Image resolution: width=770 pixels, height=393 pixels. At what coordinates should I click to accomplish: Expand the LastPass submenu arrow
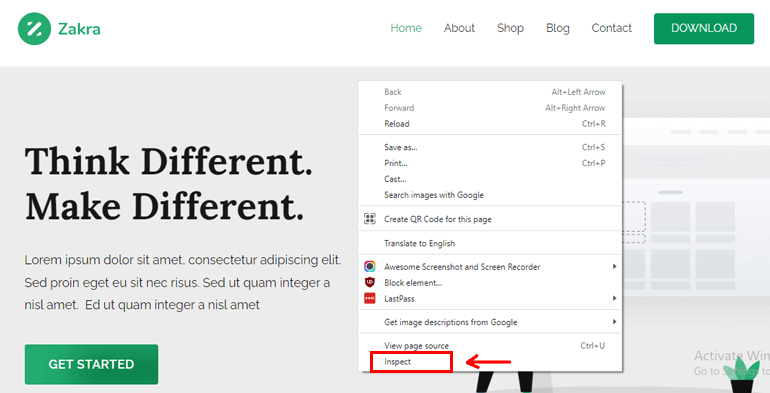614,298
